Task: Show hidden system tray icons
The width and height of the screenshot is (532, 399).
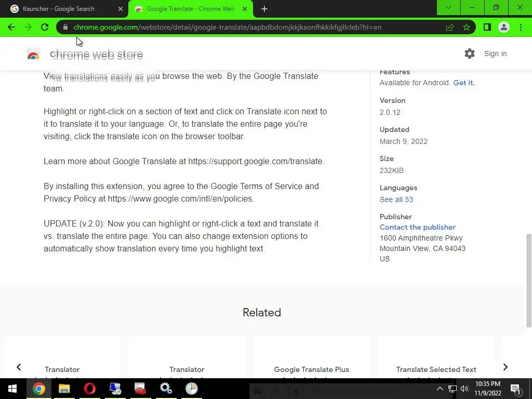Action: coord(440,389)
